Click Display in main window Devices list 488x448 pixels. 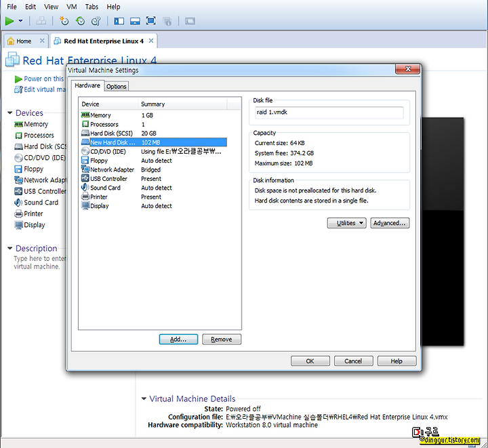pos(30,225)
